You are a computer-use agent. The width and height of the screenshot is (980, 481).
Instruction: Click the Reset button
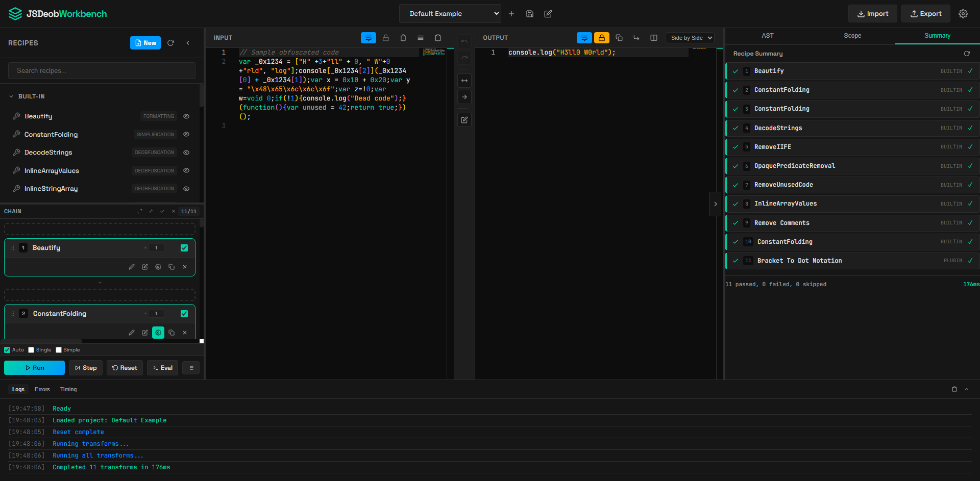click(125, 368)
